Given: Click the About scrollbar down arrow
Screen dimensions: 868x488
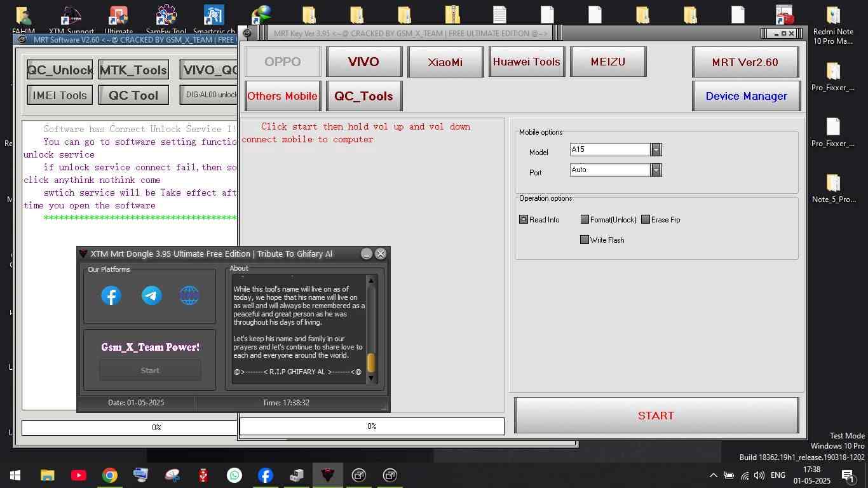Looking at the screenshot, I should pos(371,379).
